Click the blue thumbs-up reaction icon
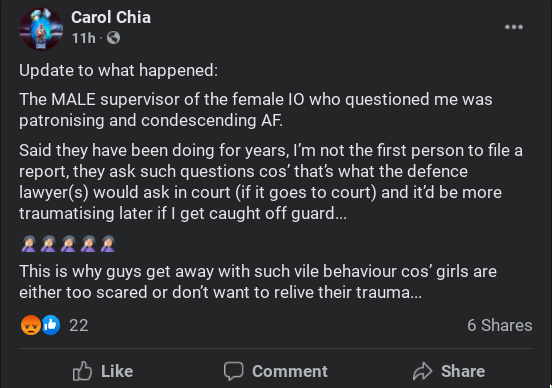552x388 pixels. (x=51, y=325)
